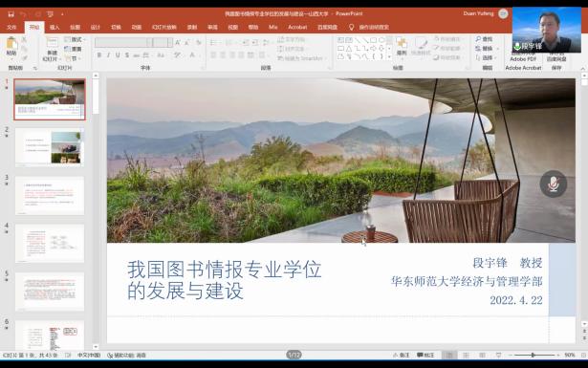Open the Slide Show (幻灯片放映) tab
Image resolution: width=588 pixels, height=368 pixels.
pyautogui.click(x=164, y=27)
